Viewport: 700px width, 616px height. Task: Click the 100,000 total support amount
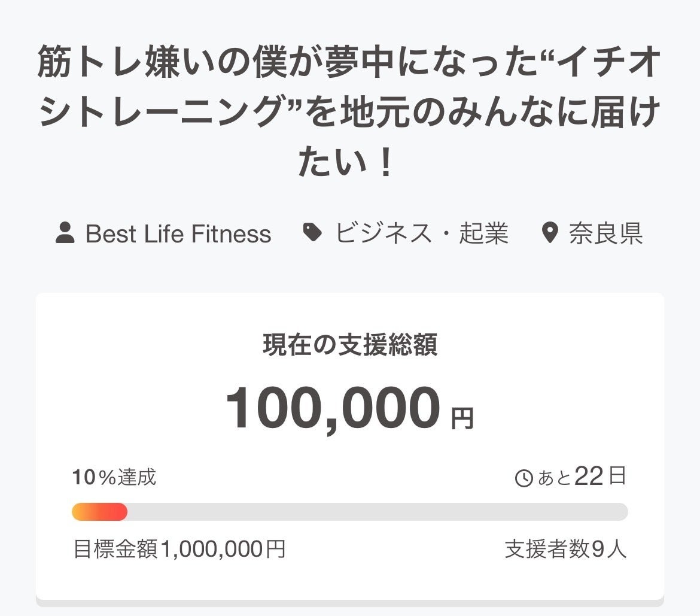tap(333, 409)
